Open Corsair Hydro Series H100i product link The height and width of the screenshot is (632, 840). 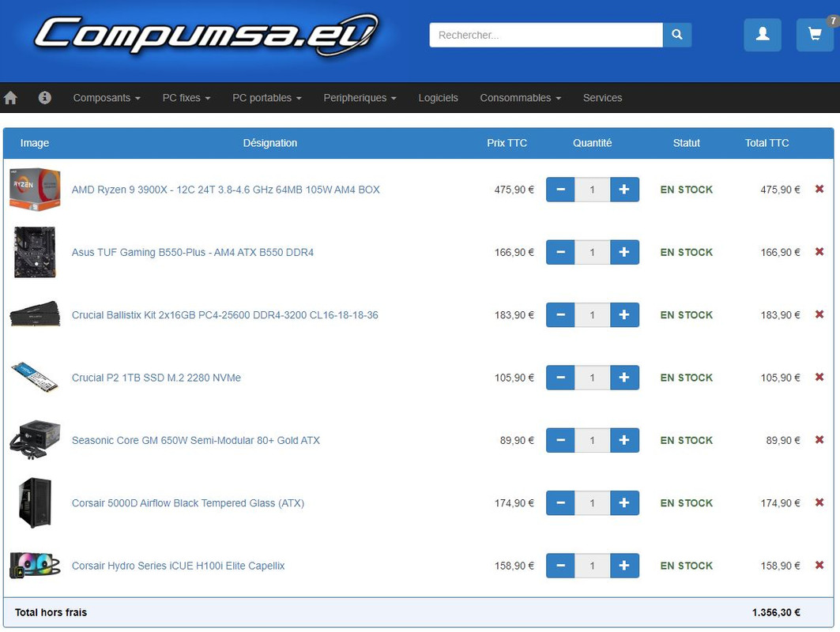click(179, 566)
